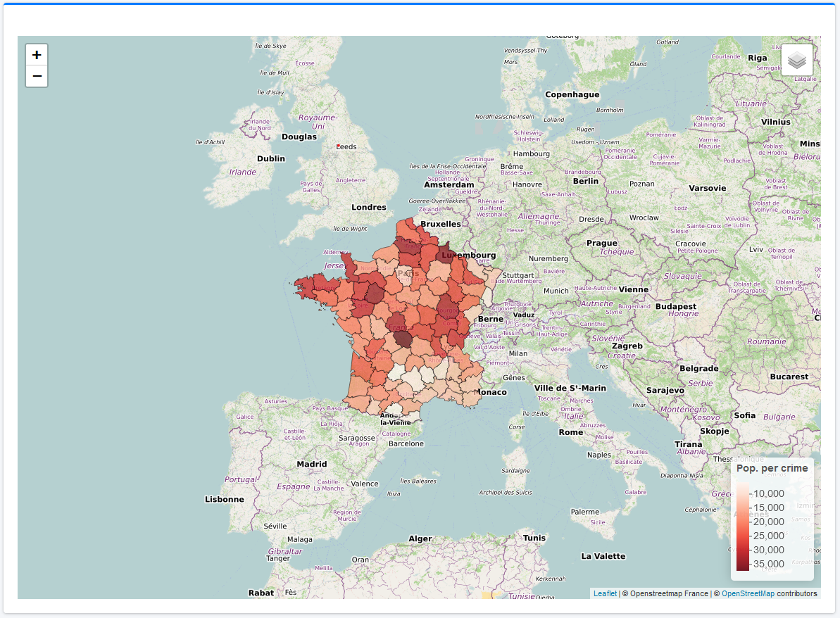The width and height of the screenshot is (840, 618).
Task: Click the Lisbonne city label
Action: 225,499
